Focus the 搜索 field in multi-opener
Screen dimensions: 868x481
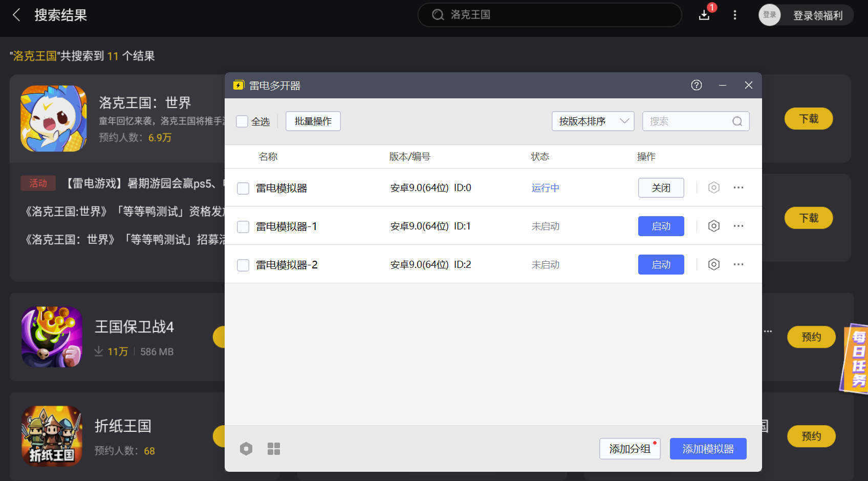(x=696, y=121)
